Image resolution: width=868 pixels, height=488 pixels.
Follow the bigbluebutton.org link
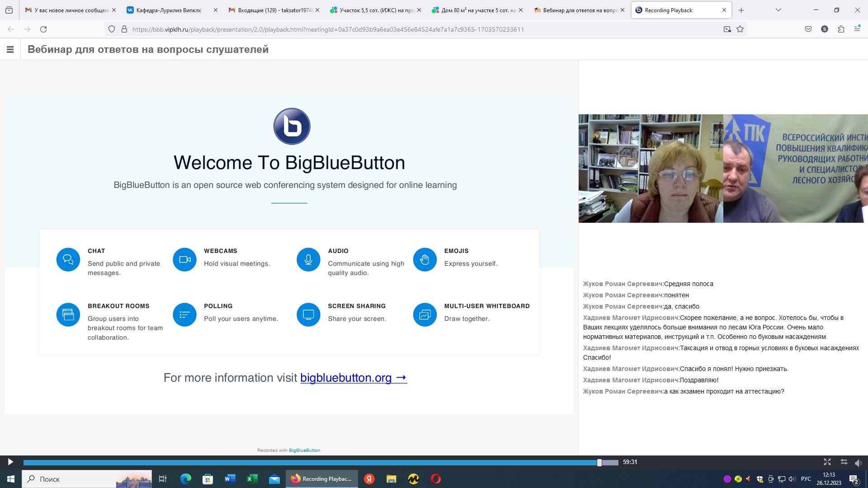click(x=353, y=378)
